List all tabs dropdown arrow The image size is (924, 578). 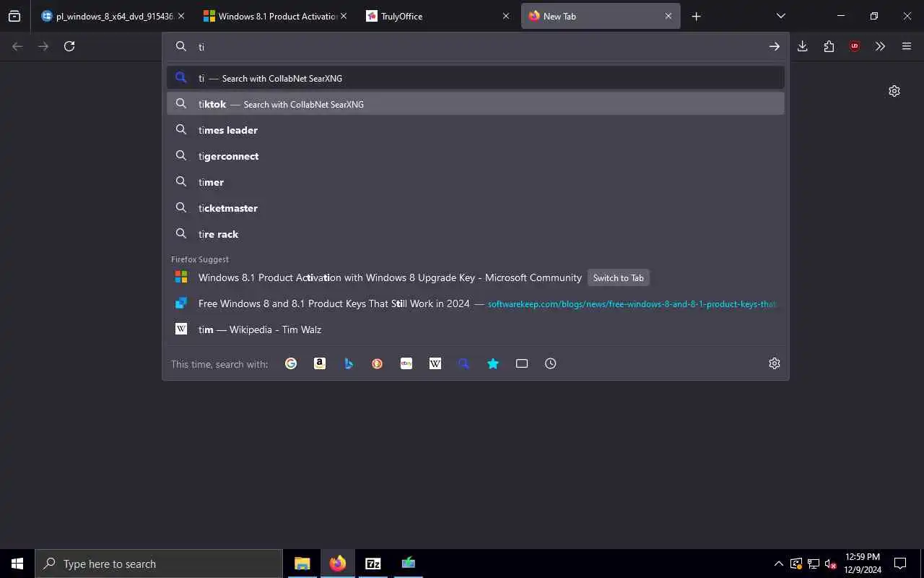click(x=780, y=16)
